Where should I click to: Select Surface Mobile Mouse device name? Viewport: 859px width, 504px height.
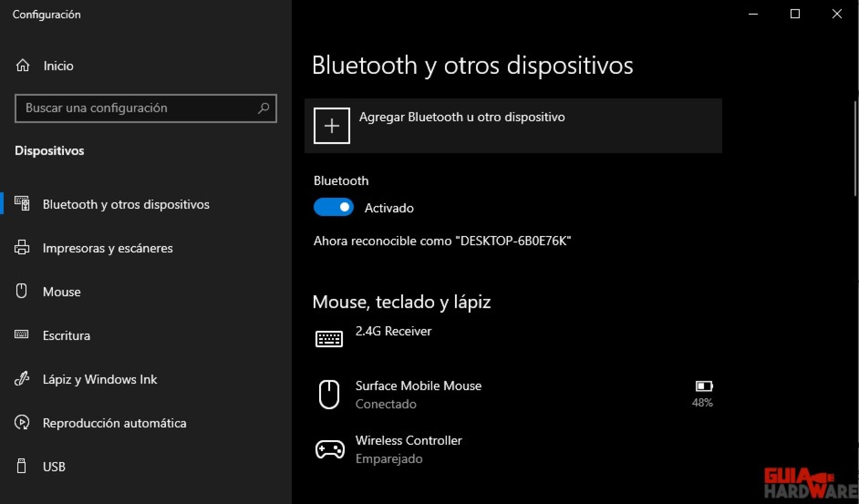[419, 385]
